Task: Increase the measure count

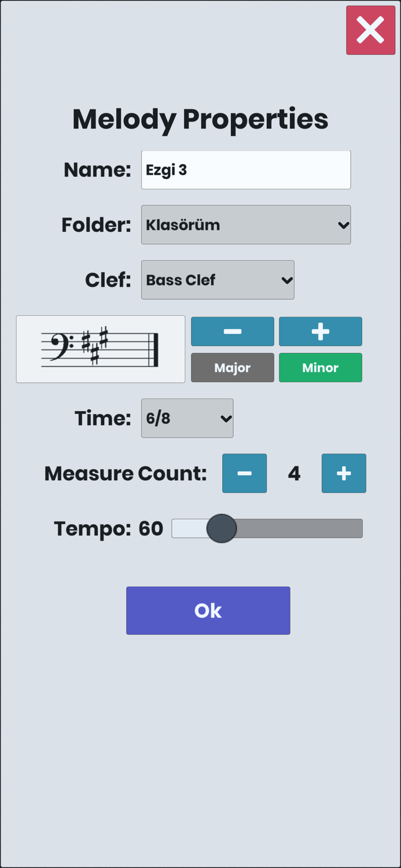Action: (x=344, y=473)
